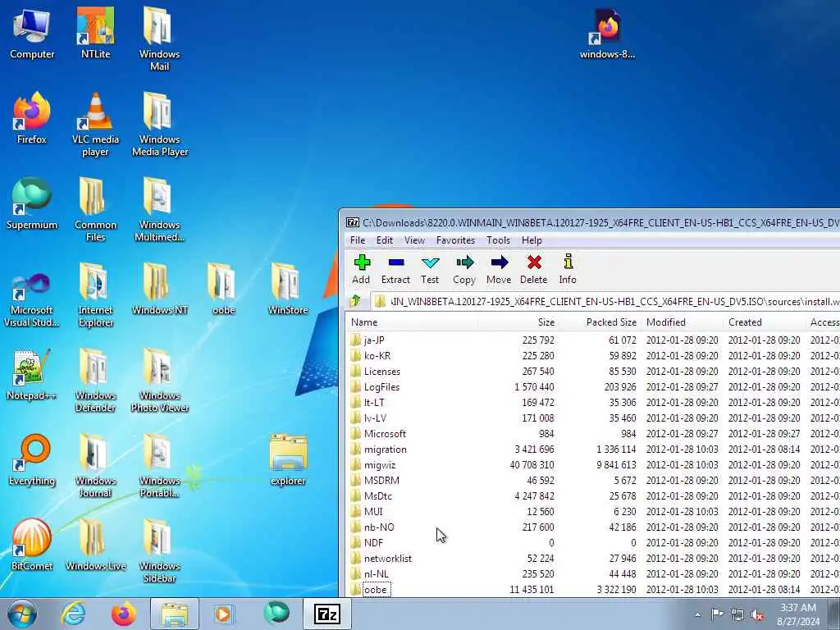Click the Extract toolbar icon

395,269
